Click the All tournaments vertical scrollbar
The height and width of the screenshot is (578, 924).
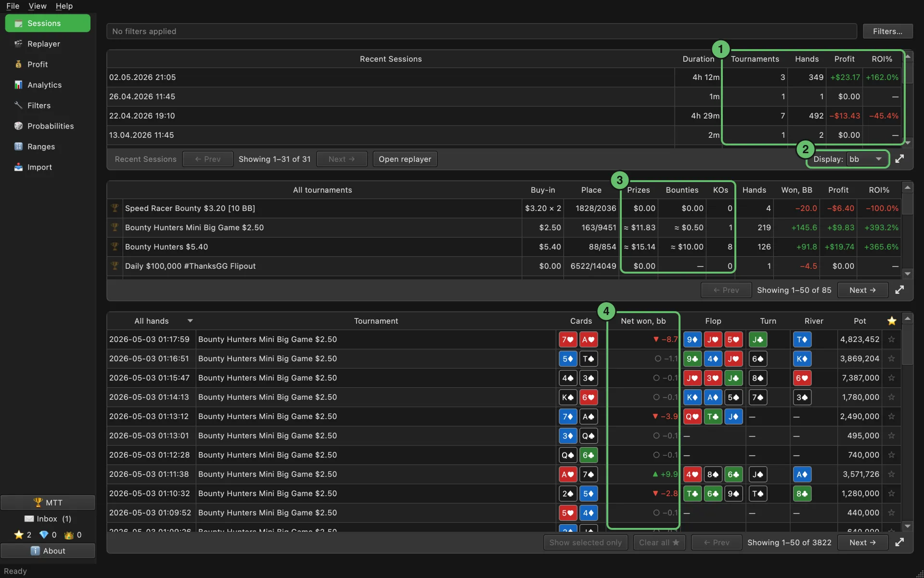(x=908, y=230)
